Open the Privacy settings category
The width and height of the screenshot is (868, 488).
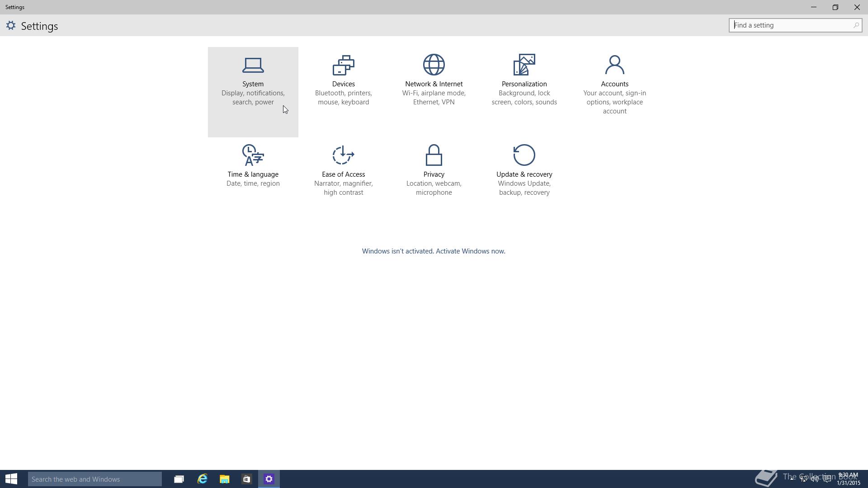(434, 182)
